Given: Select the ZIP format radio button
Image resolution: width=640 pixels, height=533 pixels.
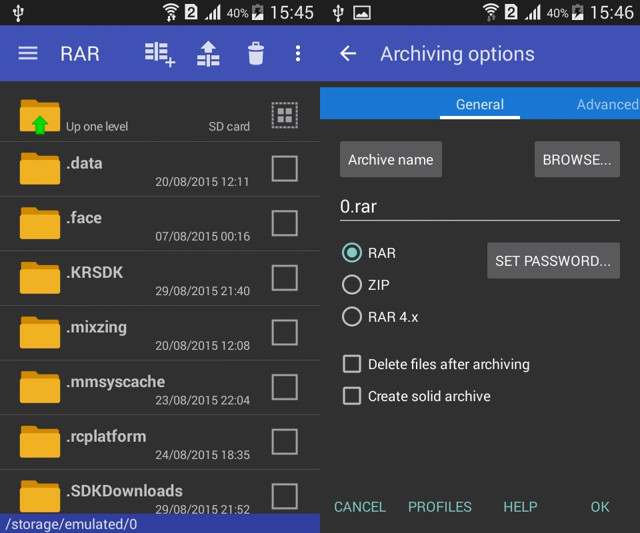Looking at the screenshot, I should 352,285.
